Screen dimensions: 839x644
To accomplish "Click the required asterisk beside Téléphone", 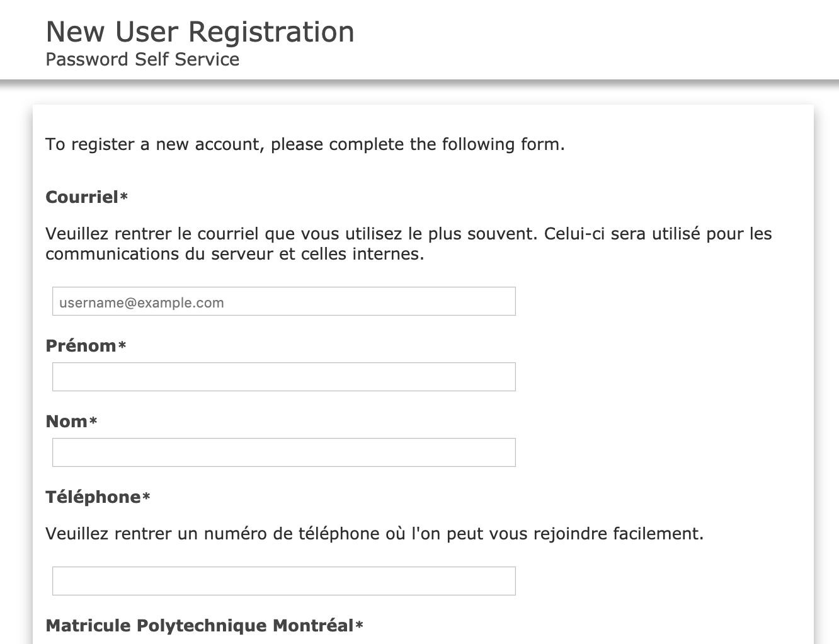I will coord(146,497).
